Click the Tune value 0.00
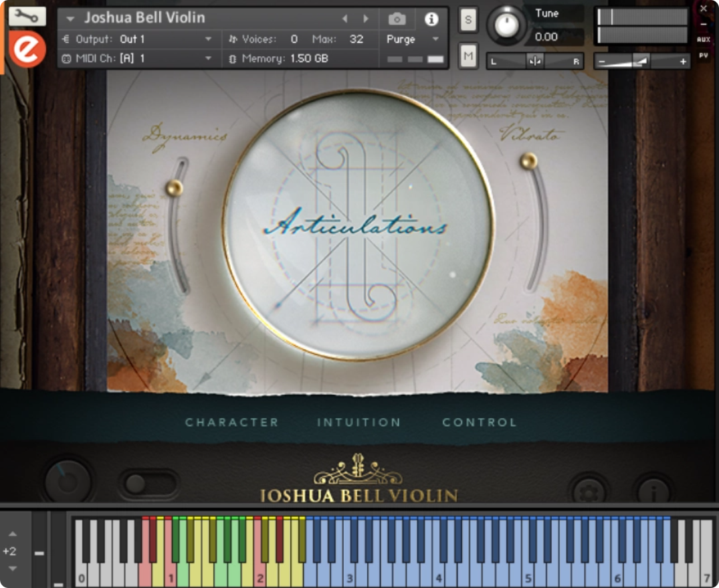The image size is (719, 588). (546, 37)
